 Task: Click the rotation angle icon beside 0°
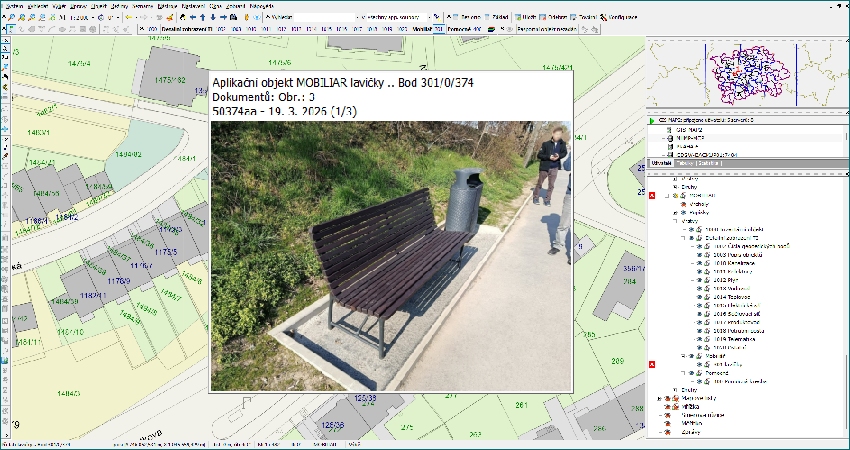click(x=101, y=17)
